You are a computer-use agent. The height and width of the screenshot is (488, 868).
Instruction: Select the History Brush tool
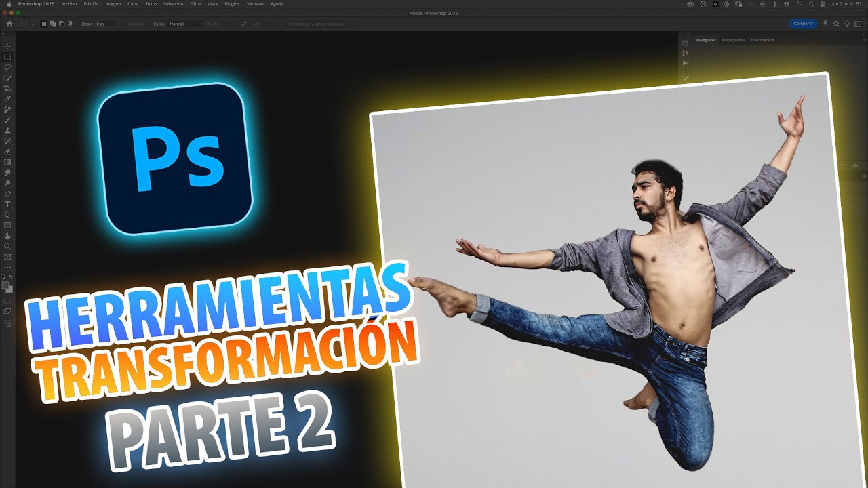pyautogui.click(x=8, y=141)
